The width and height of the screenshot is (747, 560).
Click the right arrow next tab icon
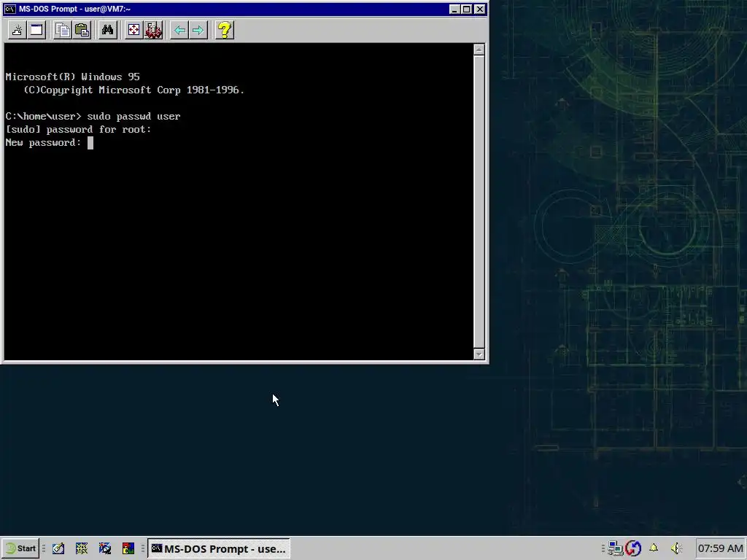(x=198, y=31)
